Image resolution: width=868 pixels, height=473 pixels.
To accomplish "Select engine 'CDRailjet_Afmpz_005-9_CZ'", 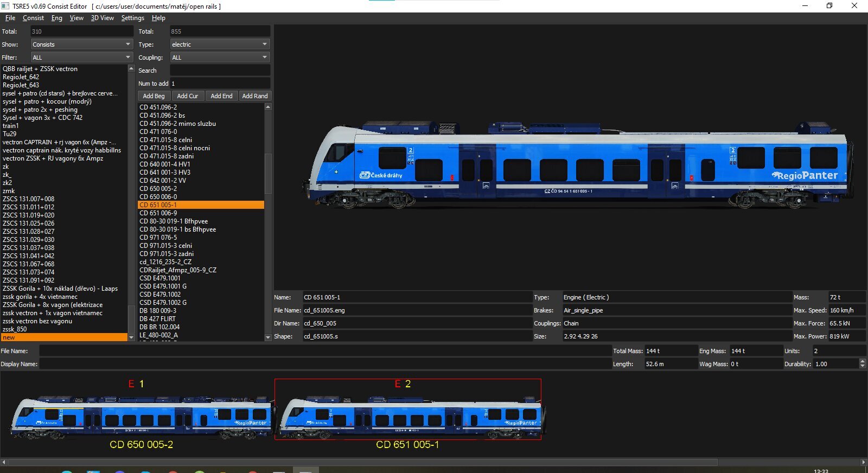I will point(201,270).
